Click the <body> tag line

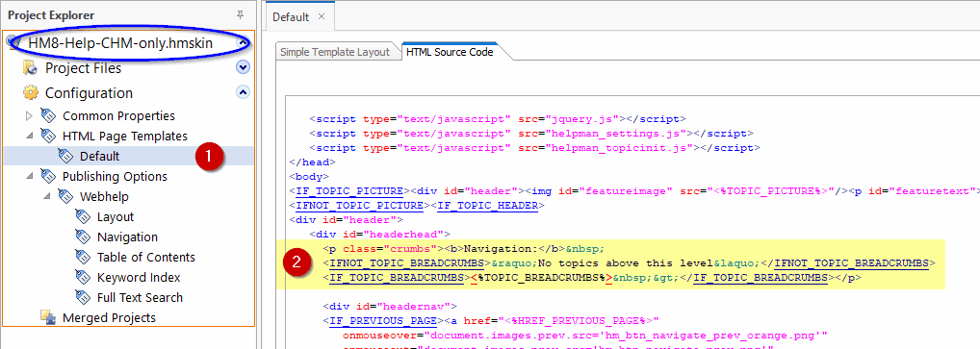309,177
